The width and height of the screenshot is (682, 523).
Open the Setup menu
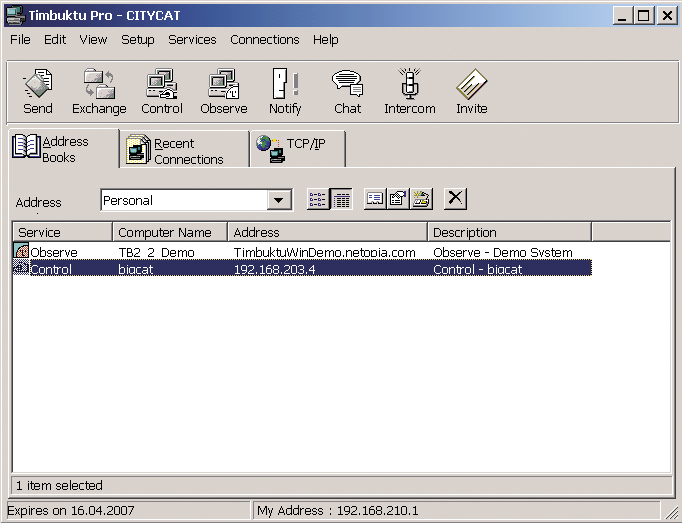point(137,40)
